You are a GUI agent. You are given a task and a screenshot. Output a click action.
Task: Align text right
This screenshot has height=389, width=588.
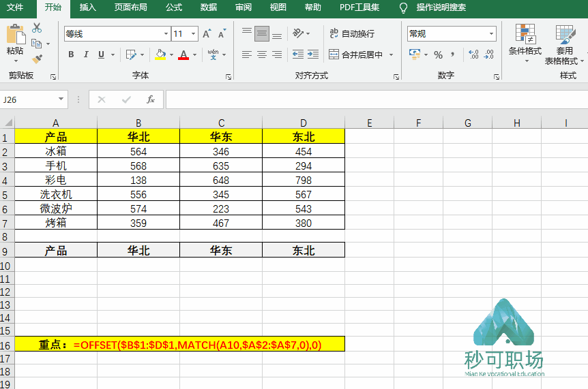pos(277,55)
